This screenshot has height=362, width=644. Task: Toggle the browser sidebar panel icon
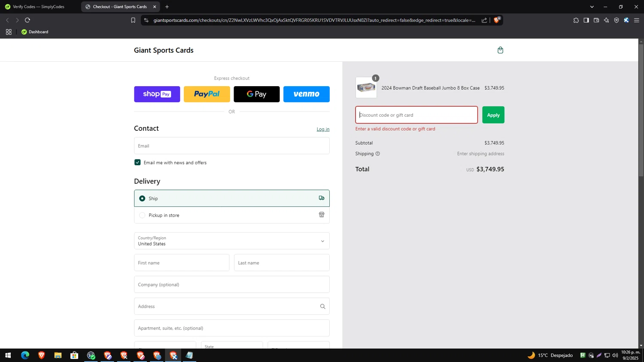586,20
